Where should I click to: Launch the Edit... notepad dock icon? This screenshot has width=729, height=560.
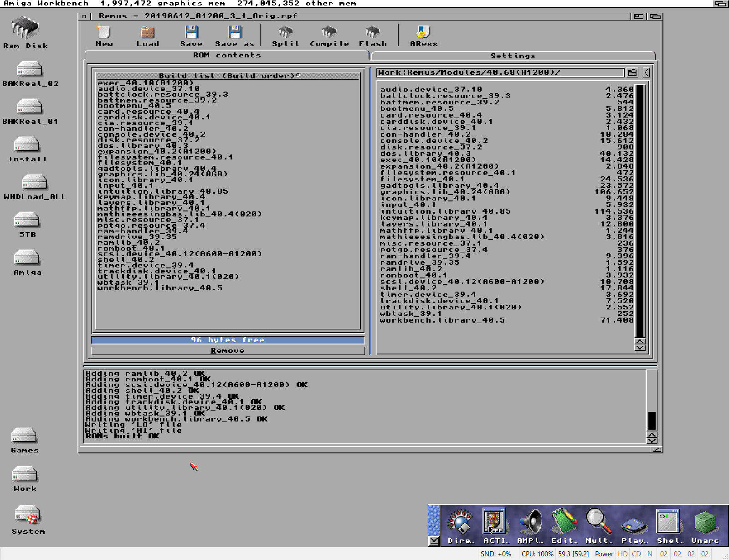point(564,526)
